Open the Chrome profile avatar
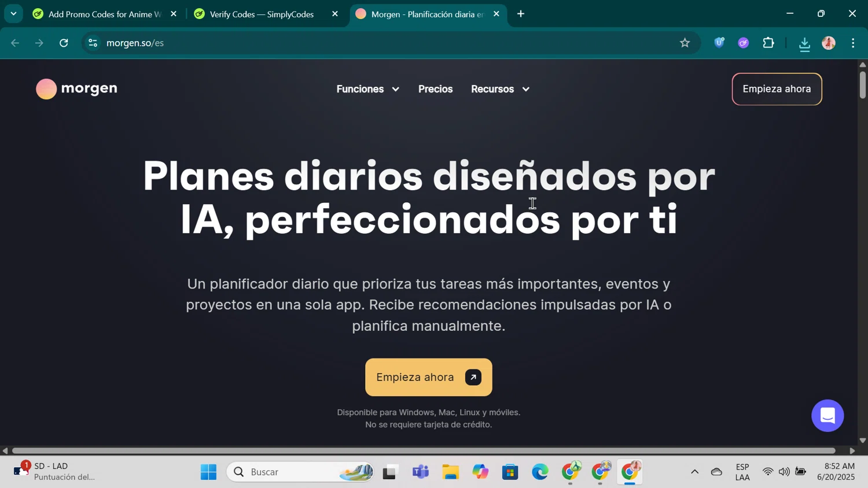The width and height of the screenshot is (868, 488). (x=829, y=43)
